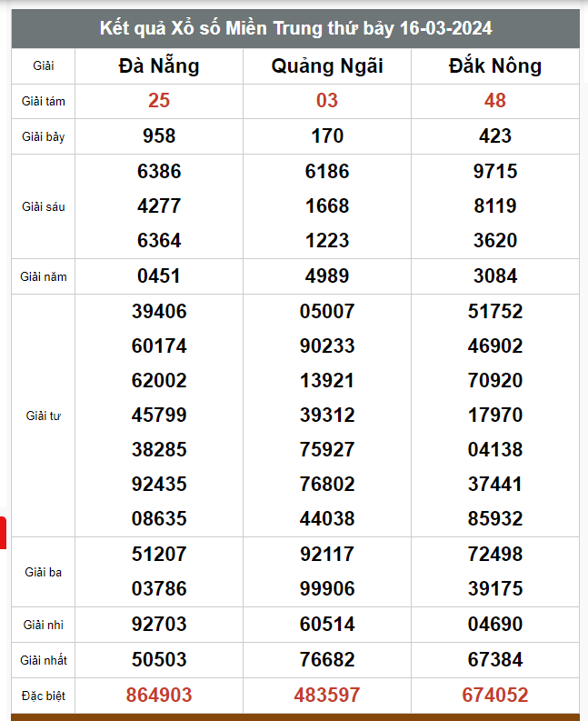Image resolution: width=588 pixels, height=721 pixels.
Task: Click the Giải tám row label
Action: tap(44, 101)
